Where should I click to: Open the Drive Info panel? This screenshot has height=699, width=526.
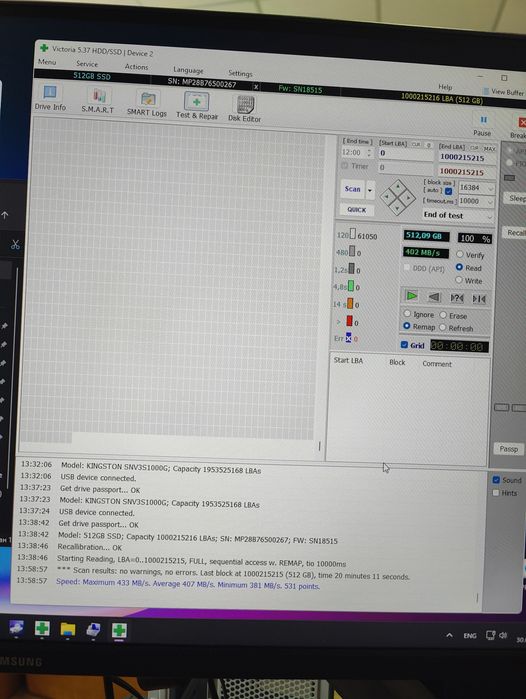point(50,98)
